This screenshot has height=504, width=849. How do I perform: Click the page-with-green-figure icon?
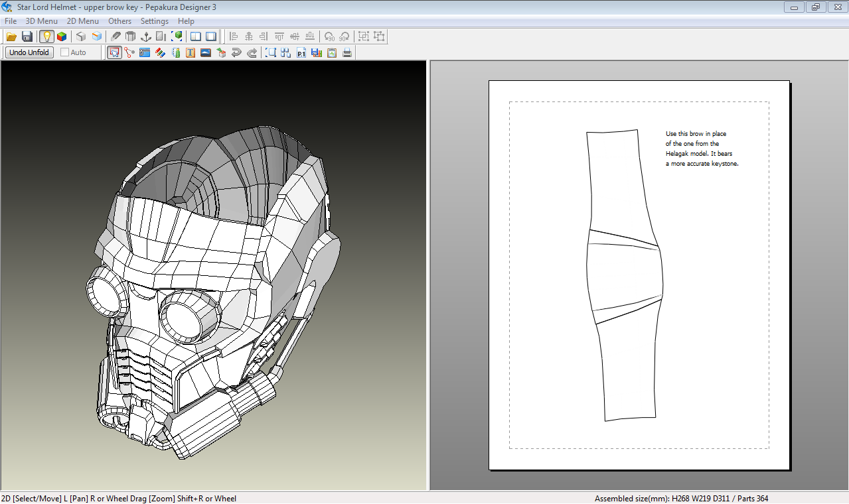(x=176, y=52)
